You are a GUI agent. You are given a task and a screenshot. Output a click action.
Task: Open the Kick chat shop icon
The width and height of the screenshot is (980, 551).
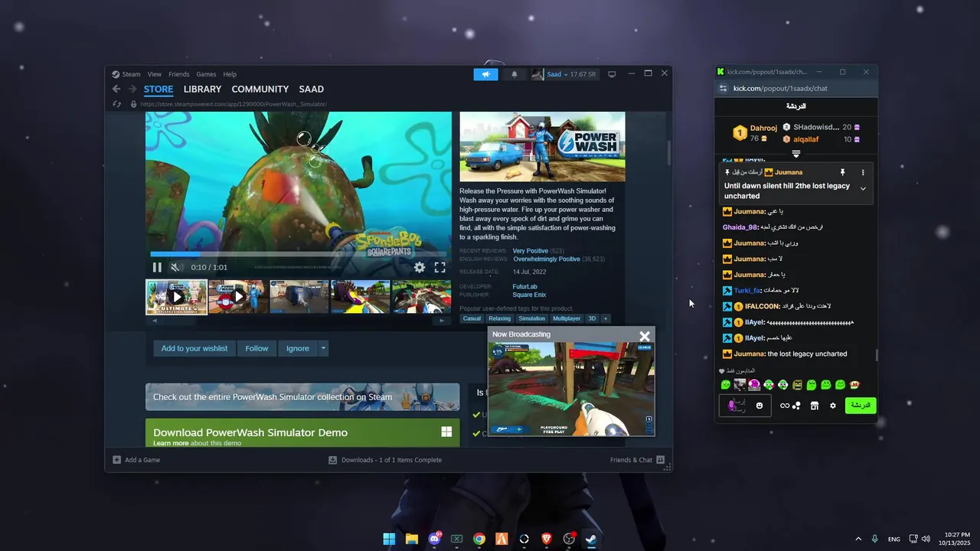tap(815, 406)
